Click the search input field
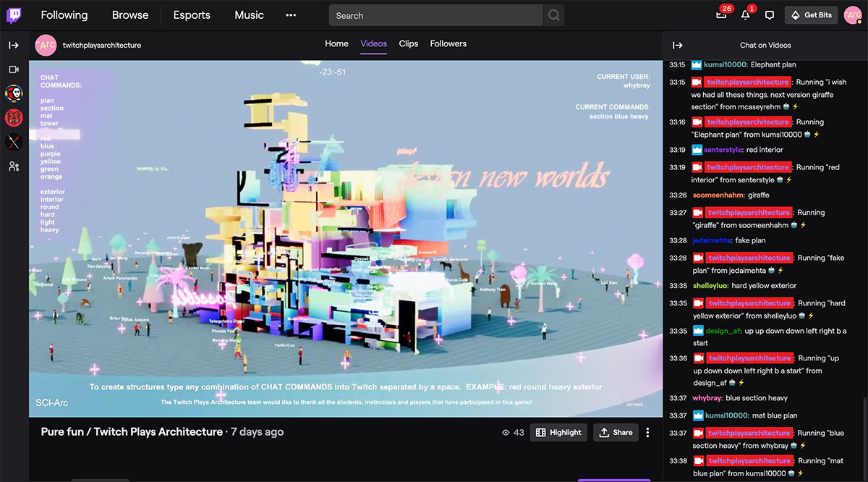 [436, 15]
